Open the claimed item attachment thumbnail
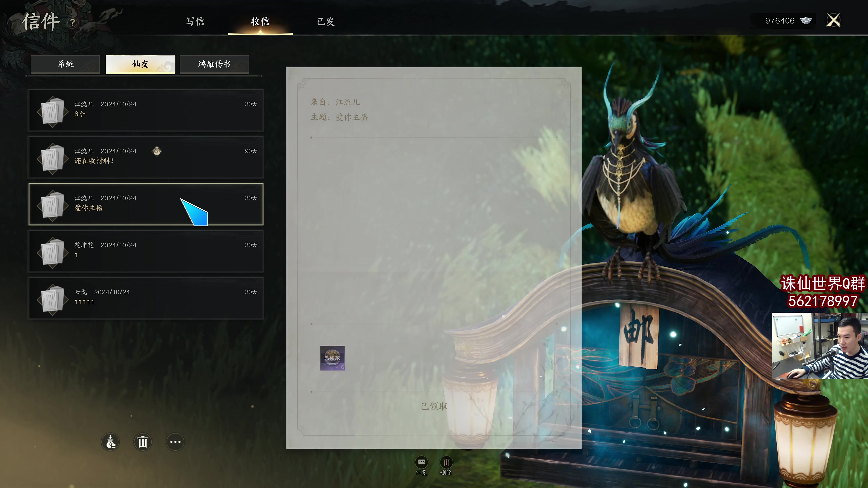Screen dimensions: 868x488 pos(332,358)
